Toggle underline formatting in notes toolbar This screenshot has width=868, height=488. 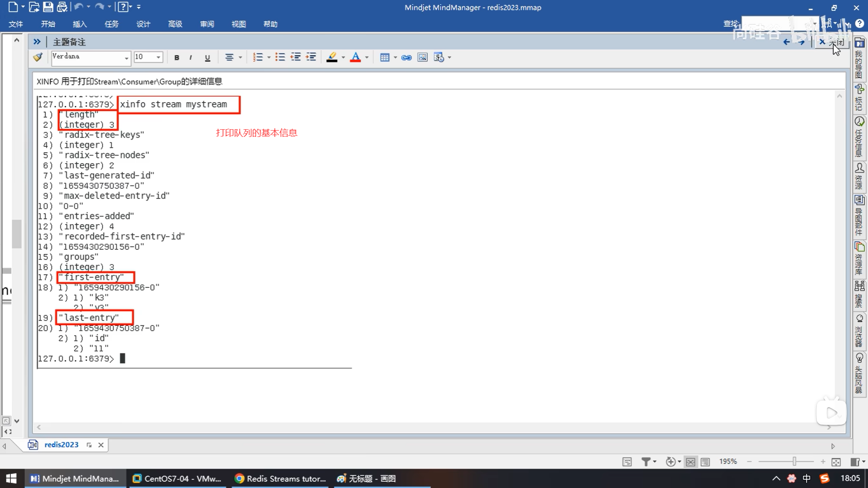tap(208, 57)
